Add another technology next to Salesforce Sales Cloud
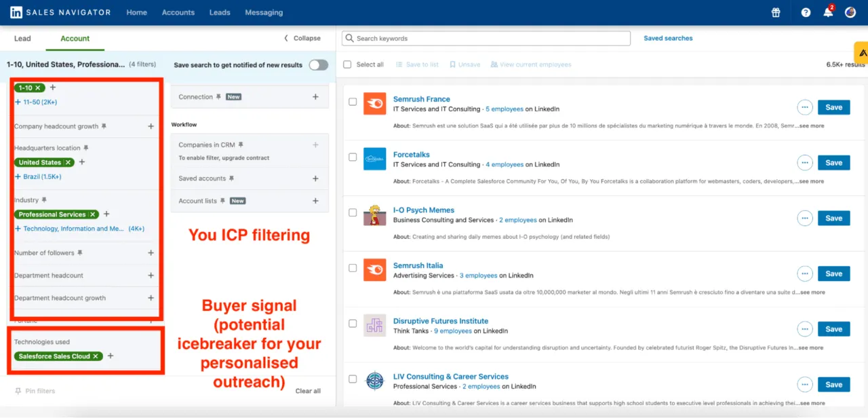 [111, 356]
